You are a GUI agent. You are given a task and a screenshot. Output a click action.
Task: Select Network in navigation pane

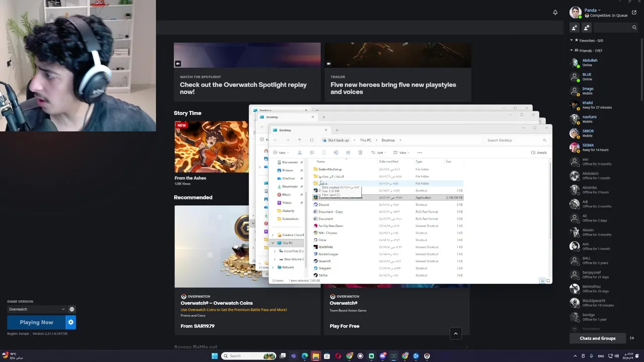click(288, 267)
